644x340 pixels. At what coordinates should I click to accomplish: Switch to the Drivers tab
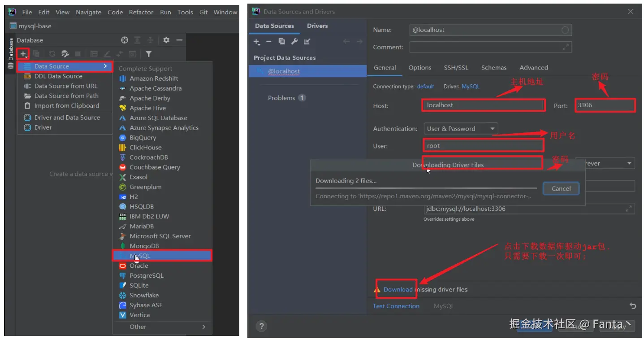pyautogui.click(x=317, y=26)
